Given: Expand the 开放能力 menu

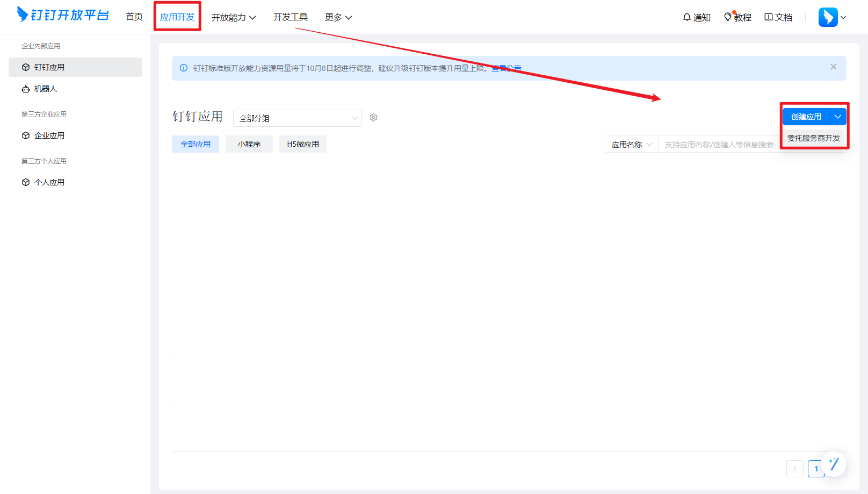Looking at the screenshot, I should coord(234,17).
